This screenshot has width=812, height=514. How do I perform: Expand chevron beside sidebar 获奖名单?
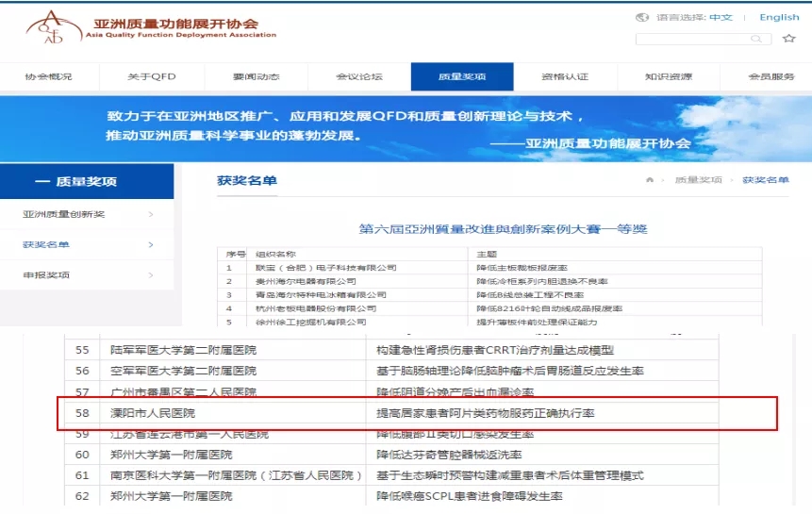coord(151,244)
